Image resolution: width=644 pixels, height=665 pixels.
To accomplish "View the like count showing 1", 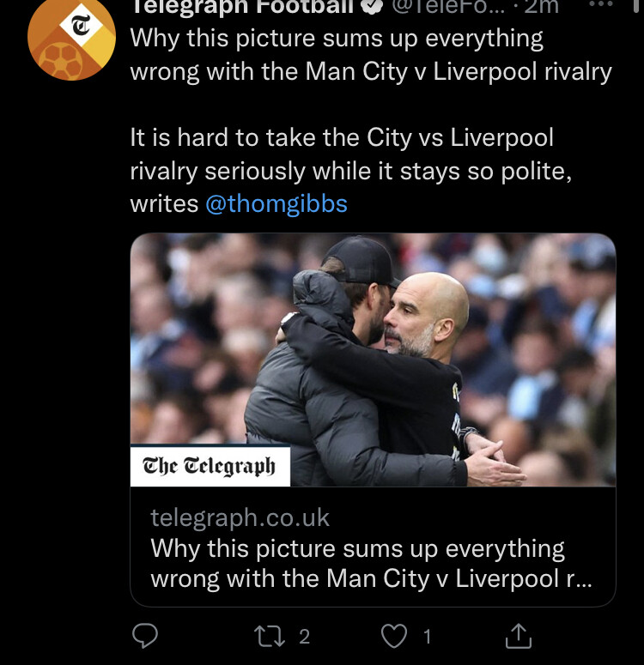I will coord(427,636).
